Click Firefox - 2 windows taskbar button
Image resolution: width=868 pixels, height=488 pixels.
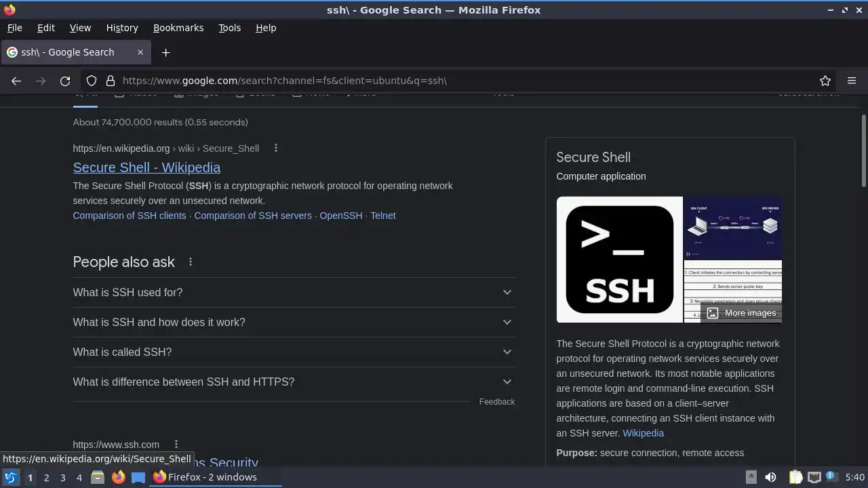(x=216, y=477)
